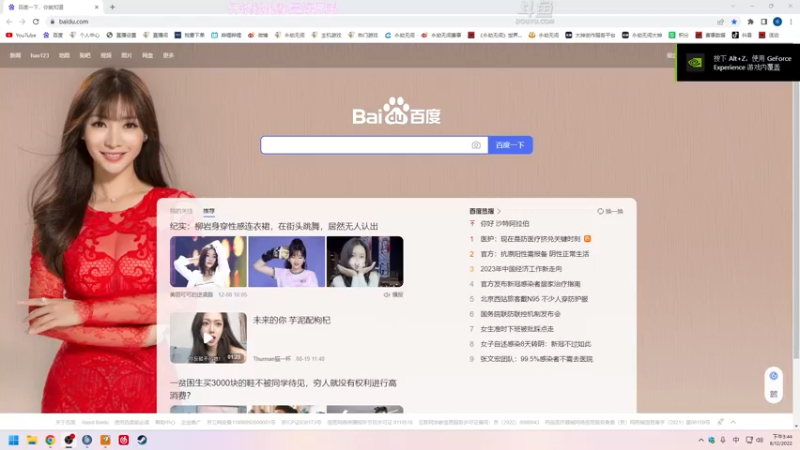Open middle thumbnail with purple background
This screenshot has width=800, height=450.
[x=287, y=261]
